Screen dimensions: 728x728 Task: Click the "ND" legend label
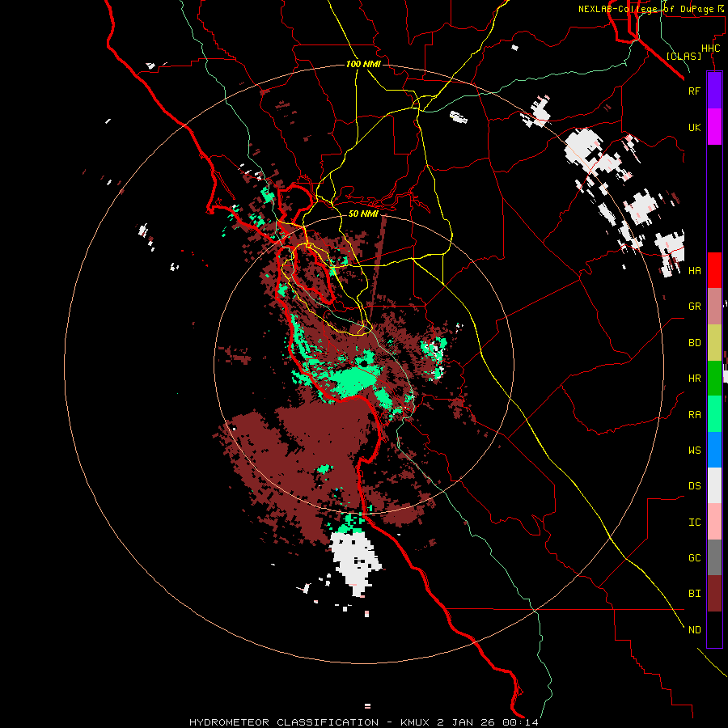[x=694, y=630]
